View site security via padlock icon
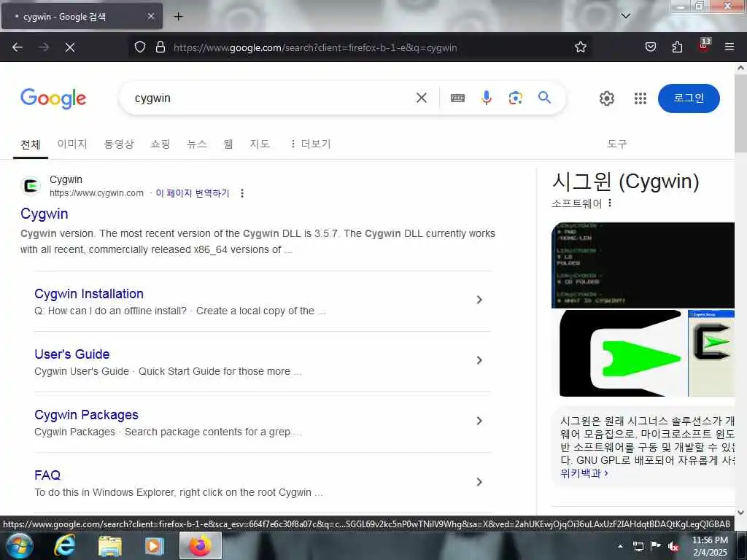The width and height of the screenshot is (747, 560). tap(160, 47)
